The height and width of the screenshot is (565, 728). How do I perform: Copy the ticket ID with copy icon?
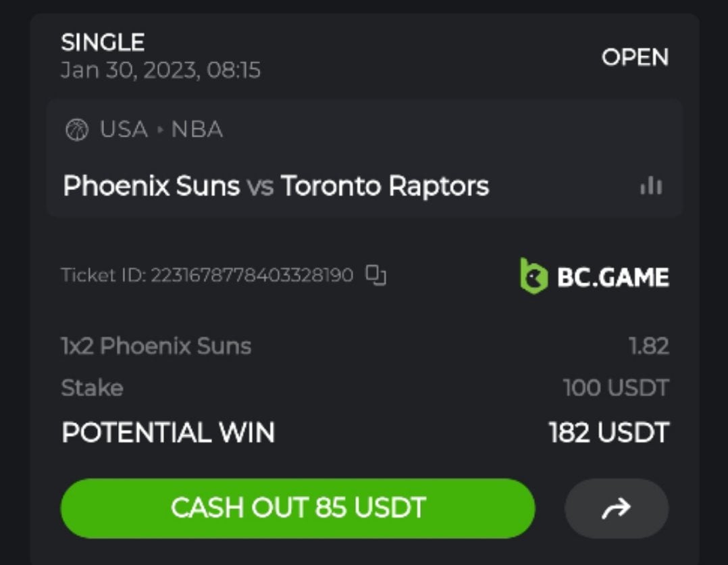click(x=375, y=275)
